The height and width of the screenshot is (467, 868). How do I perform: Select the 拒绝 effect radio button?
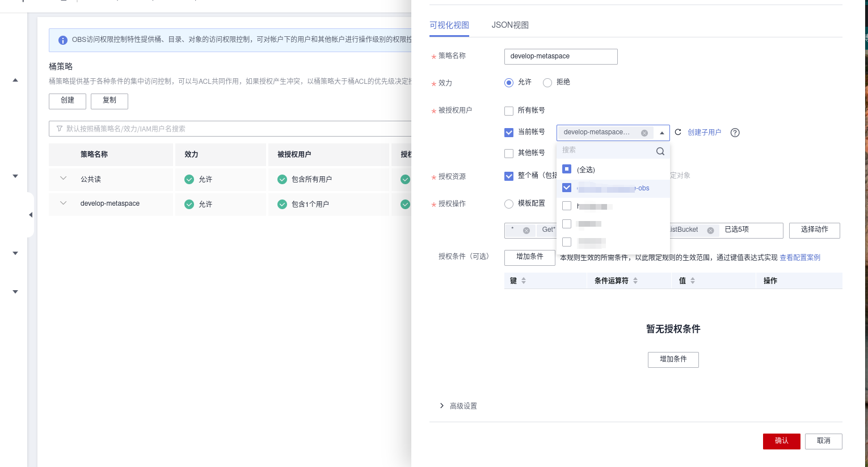[547, 83]
